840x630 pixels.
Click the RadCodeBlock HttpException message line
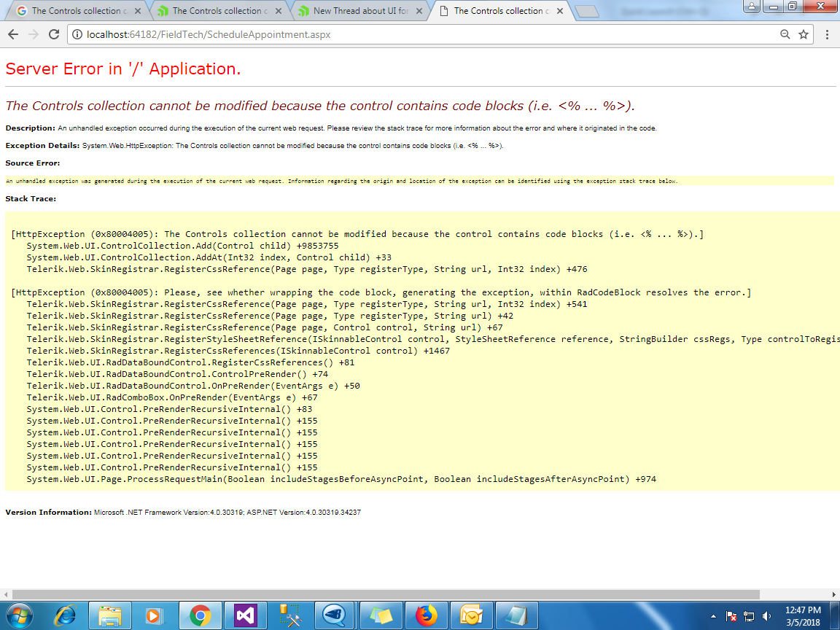(381, 292)
